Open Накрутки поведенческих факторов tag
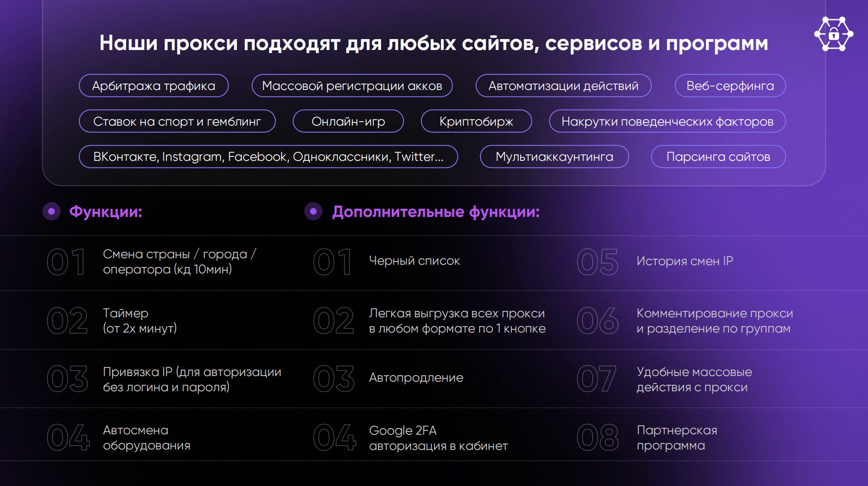 (x=667, y=121)
